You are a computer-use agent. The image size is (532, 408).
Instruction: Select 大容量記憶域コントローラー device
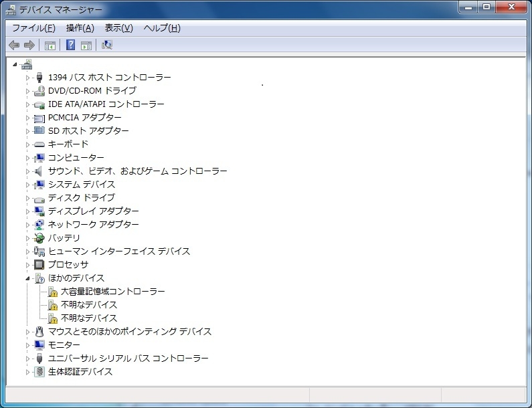tap(113, 292)
